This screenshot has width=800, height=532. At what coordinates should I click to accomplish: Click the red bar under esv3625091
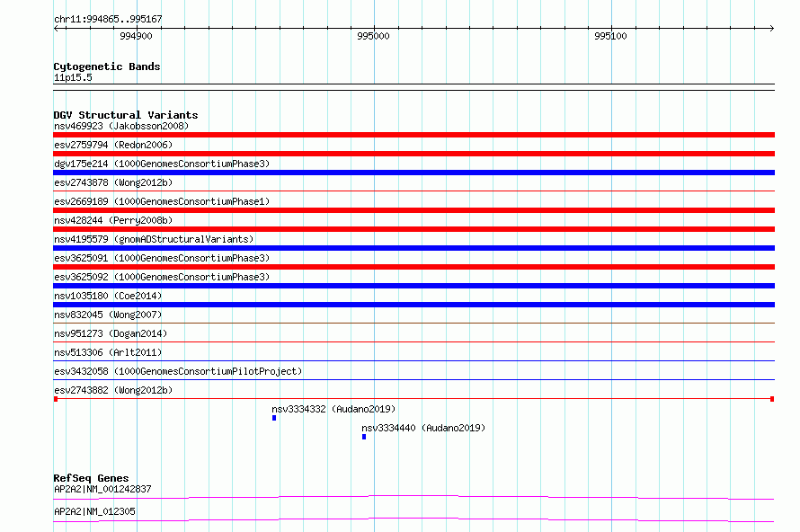click(x=413, y=267)
